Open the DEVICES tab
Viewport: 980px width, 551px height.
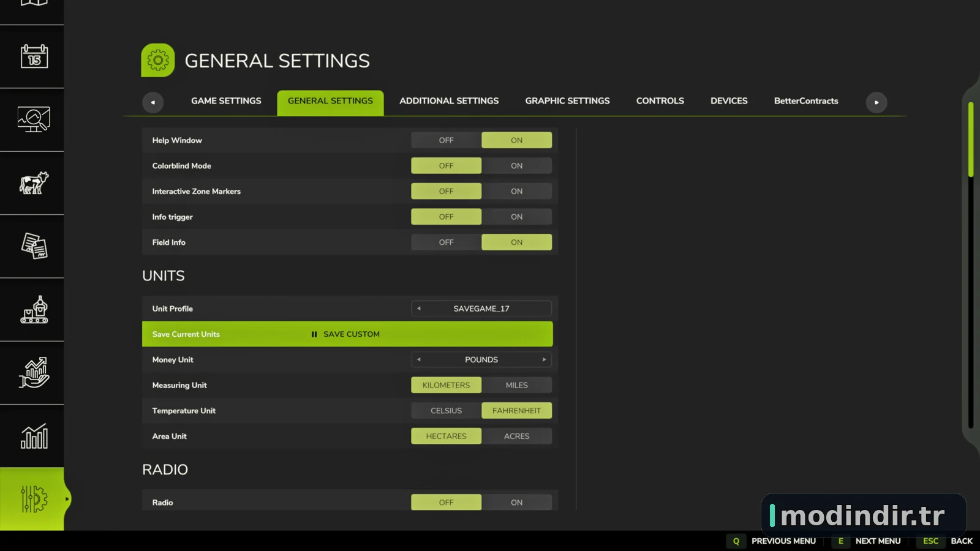pyautogui.click(x=729, y=101)
